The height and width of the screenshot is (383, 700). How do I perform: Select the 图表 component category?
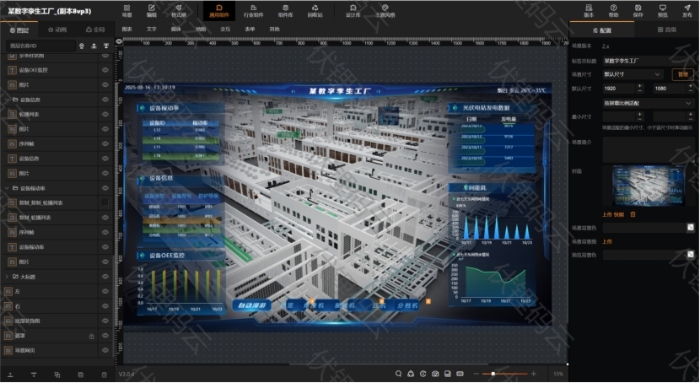click(127, 29)
